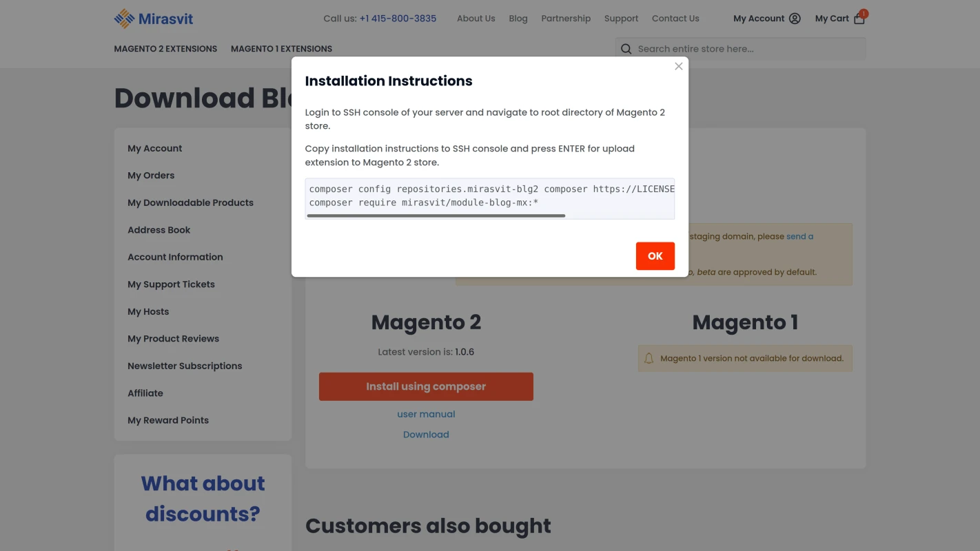Click the OK button in dialog
The width and height of the screenshot is (980, 551).
click(655, 256)
